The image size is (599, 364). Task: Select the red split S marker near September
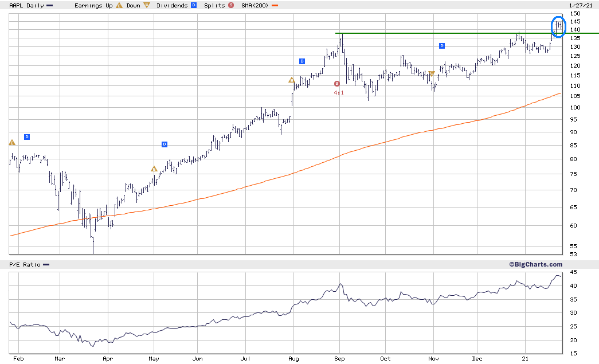[336, 84]
